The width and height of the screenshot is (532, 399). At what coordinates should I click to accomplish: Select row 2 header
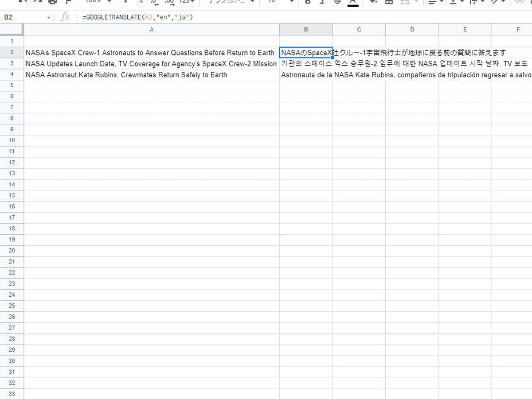click(12, 53)
